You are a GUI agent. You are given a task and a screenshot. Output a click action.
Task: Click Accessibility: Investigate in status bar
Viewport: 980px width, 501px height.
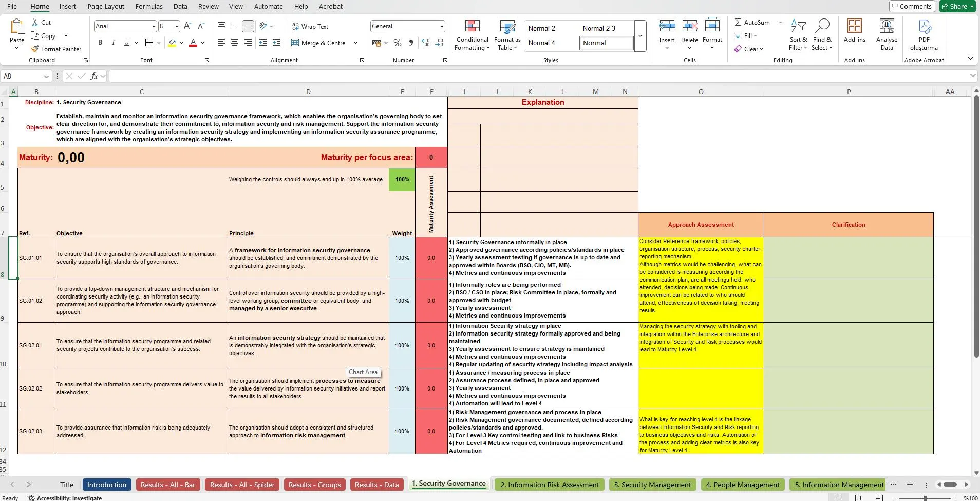pos(65,498)
